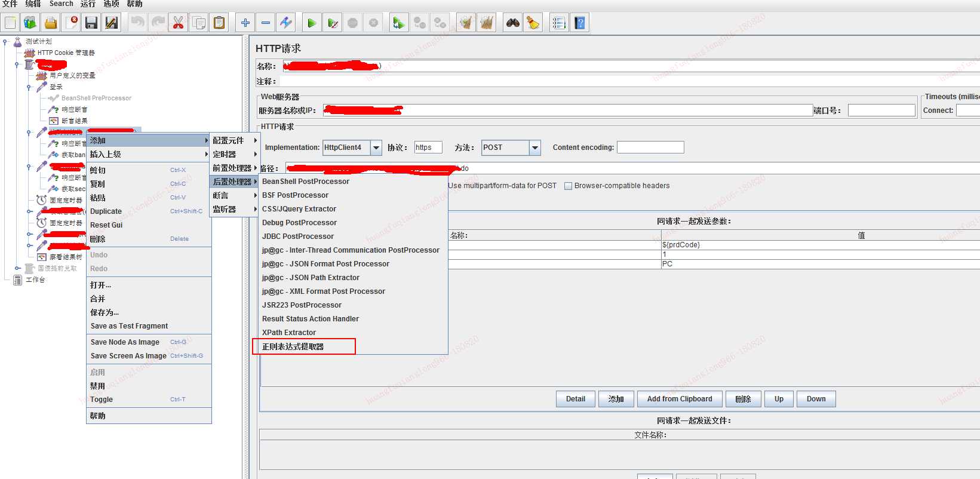Open the 编辑 menu
The height and width of the screenshot is (479, 980).
[x=33, y=4]
